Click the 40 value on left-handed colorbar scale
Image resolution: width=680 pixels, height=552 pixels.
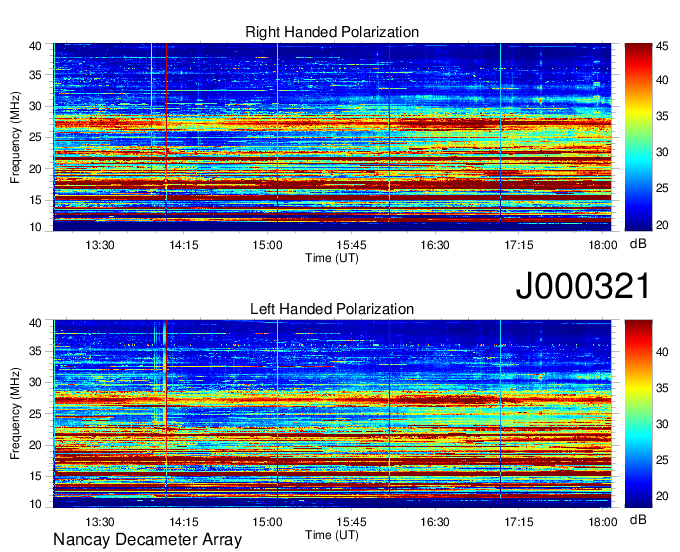click(662, 352)
